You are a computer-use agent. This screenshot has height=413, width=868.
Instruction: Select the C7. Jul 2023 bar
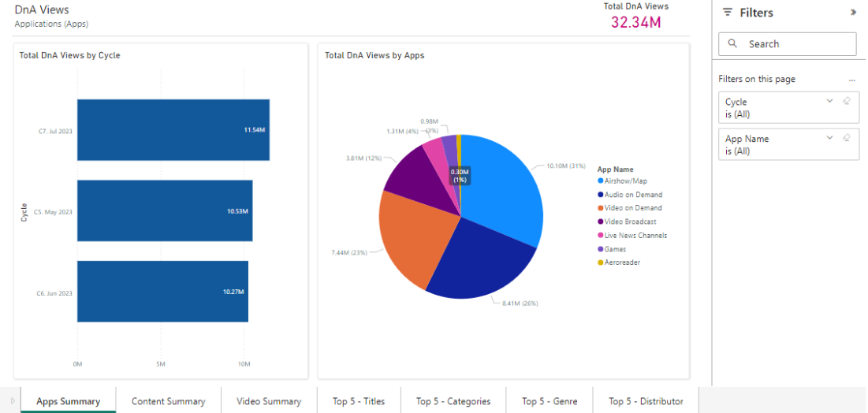[x=173, y=130]
